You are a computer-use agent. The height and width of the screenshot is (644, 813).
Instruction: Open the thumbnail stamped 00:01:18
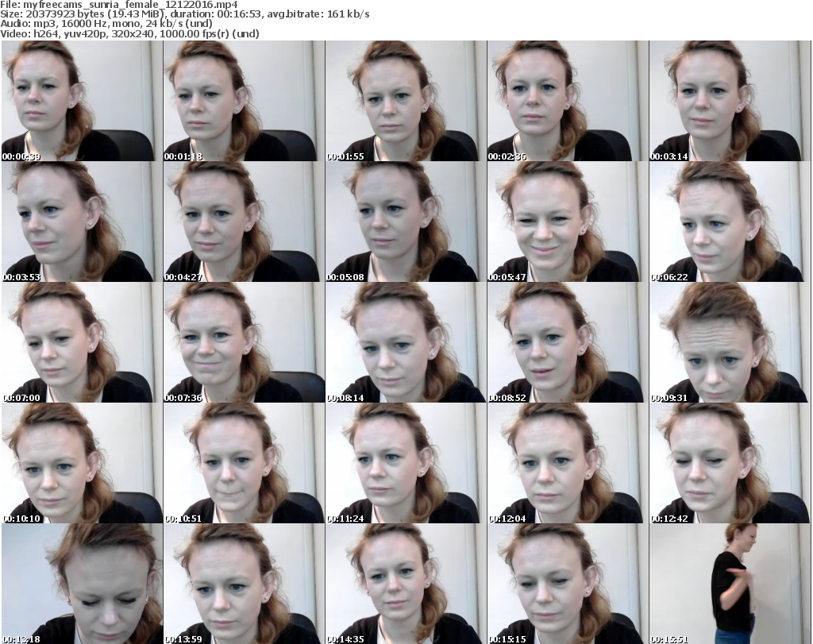[x=244, y=101]
